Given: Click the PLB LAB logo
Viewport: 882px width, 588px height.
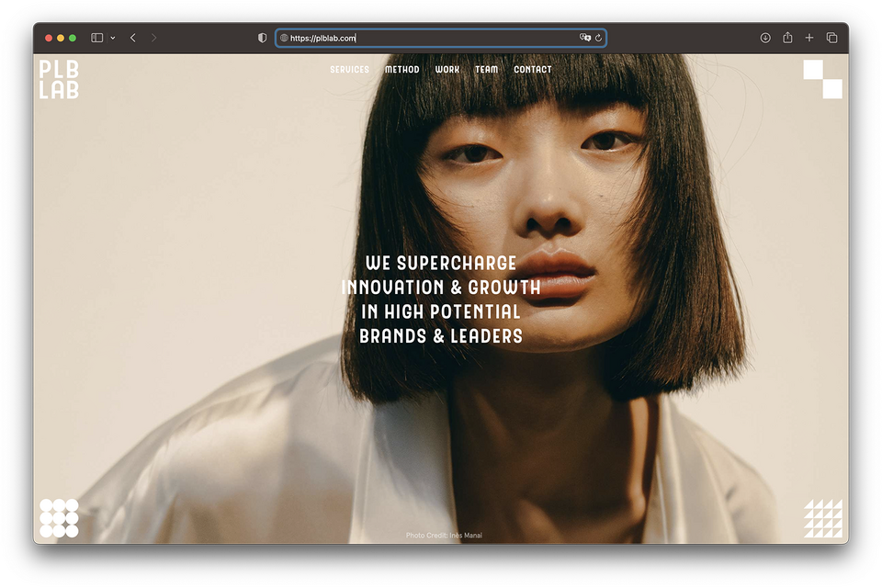Looking at the screenshot, I should 59,79.
